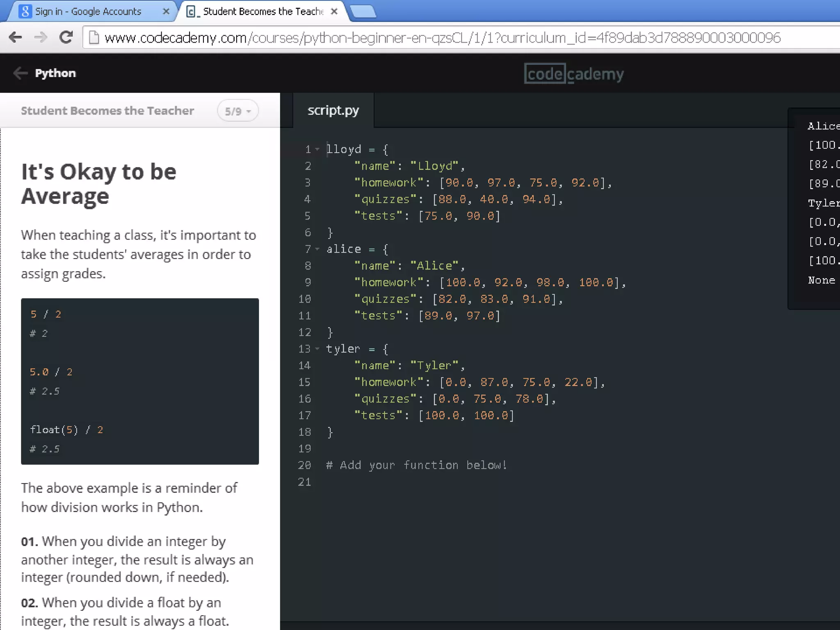The width and height of the screenshot is (840, 630).
Task: Click Alice's "quizzes" line in editor
Action: 458,299
